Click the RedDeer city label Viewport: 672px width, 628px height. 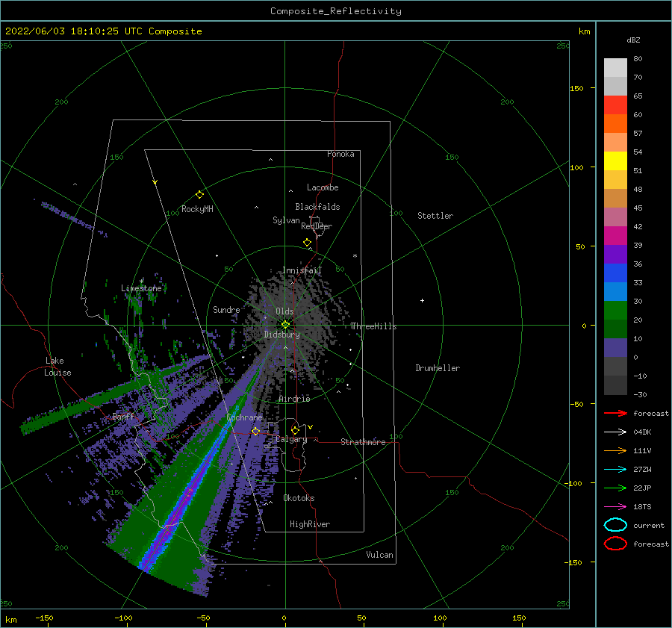[x=317, y=226]
